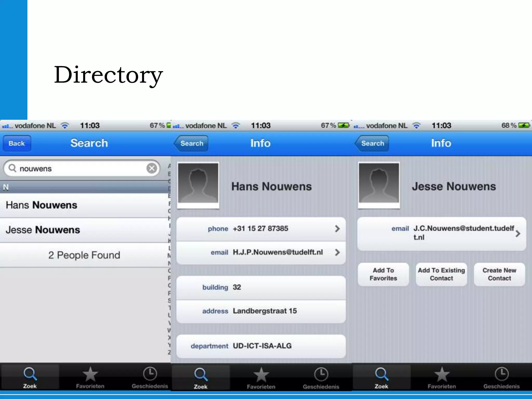Select the Hans Nouwens name heading

(x=271, y=187)
